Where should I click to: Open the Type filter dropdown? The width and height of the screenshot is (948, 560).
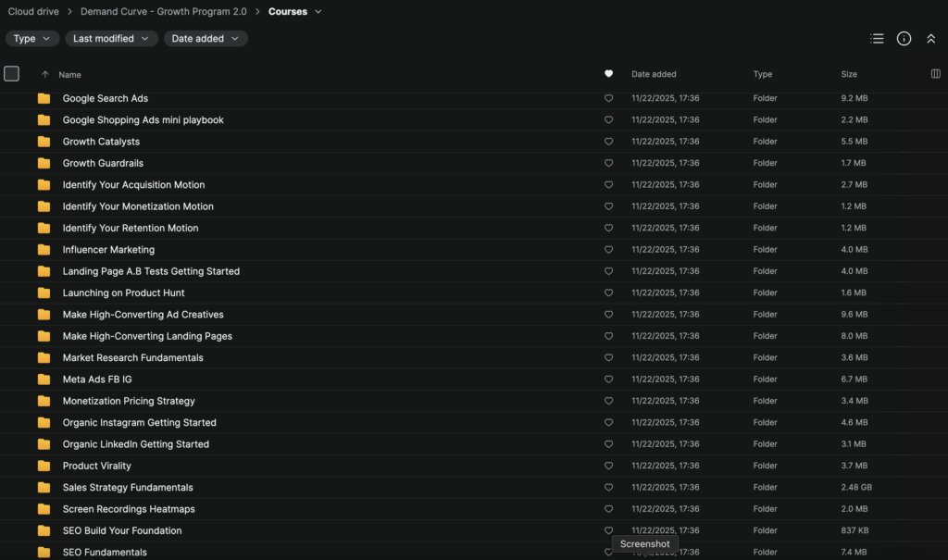(32, 39)
